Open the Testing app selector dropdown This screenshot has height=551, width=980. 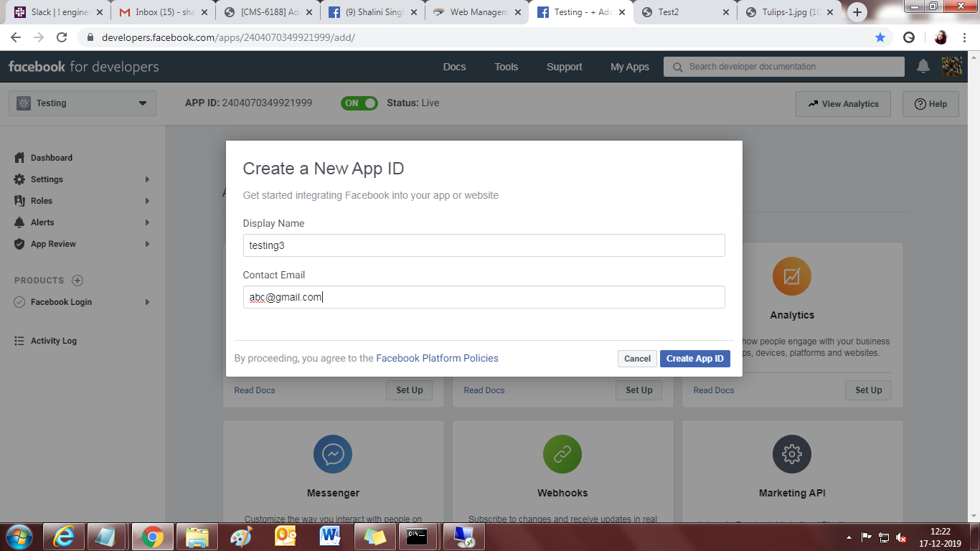[x=83, y=103]
